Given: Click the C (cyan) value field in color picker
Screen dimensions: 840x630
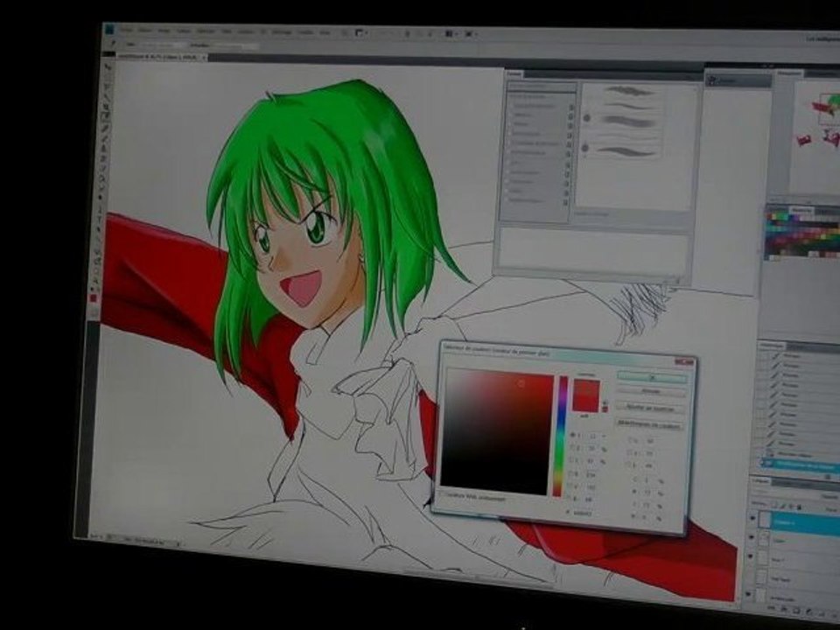Looking at the screenshot, I should point(647,480).
